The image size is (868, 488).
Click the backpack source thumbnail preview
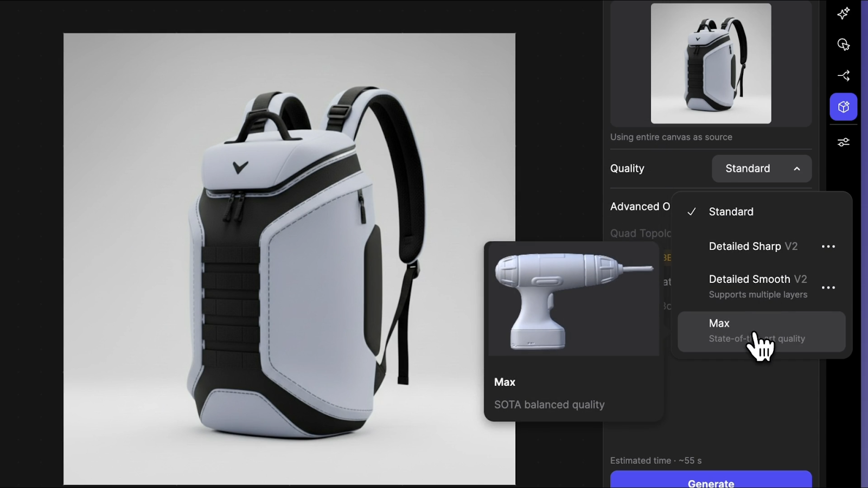click(710, 63)
